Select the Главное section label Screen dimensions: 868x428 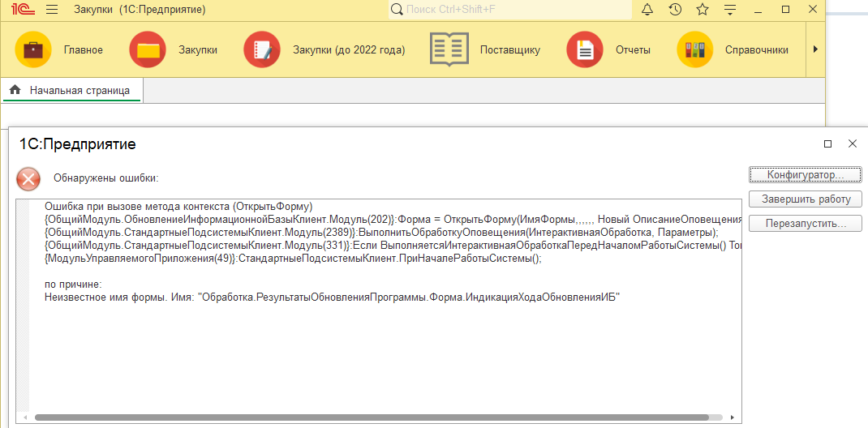coord(83,49)
